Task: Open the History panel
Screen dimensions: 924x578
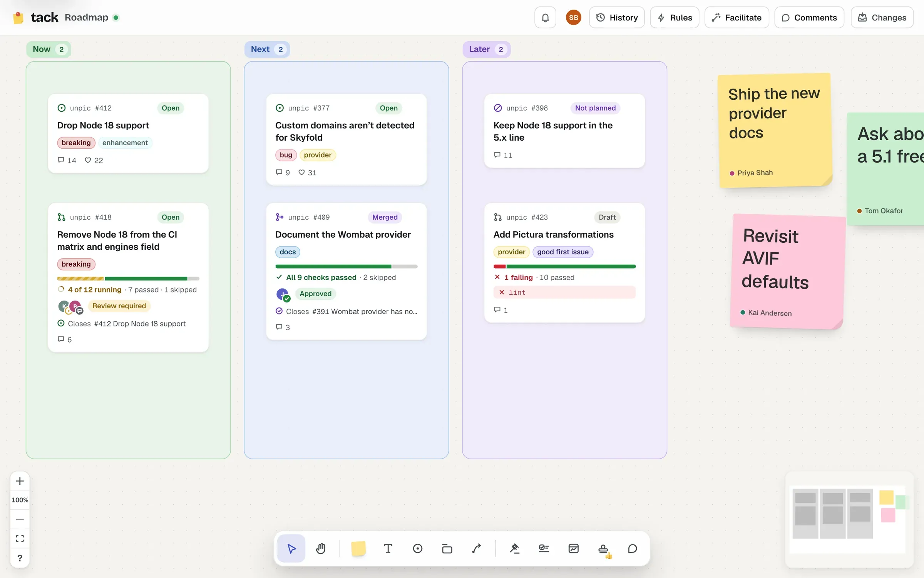Action: pos(617,17)
